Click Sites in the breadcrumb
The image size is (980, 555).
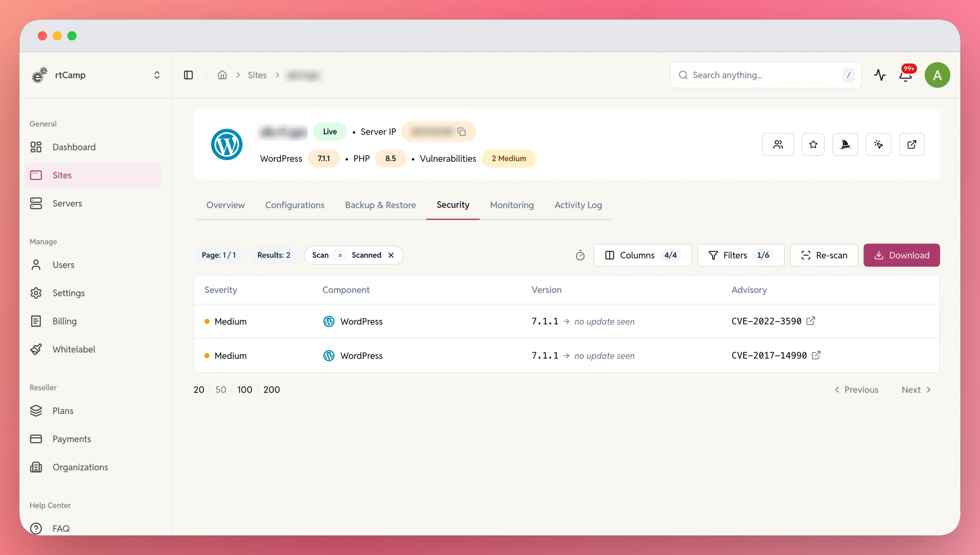pos(257,75)
